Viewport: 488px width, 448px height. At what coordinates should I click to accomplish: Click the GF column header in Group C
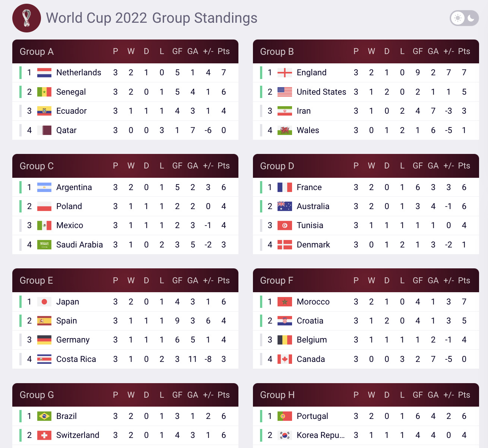[177, 166]
